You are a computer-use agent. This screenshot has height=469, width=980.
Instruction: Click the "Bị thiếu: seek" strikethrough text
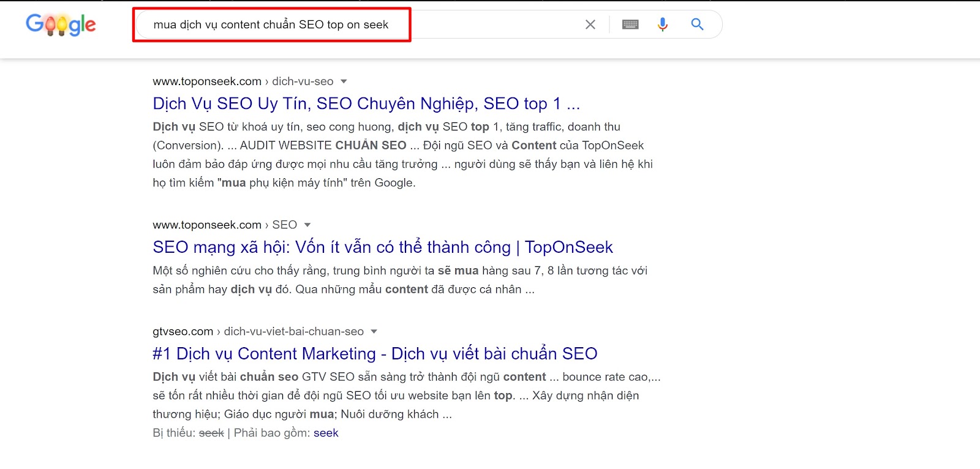click(x=211, y=433)
